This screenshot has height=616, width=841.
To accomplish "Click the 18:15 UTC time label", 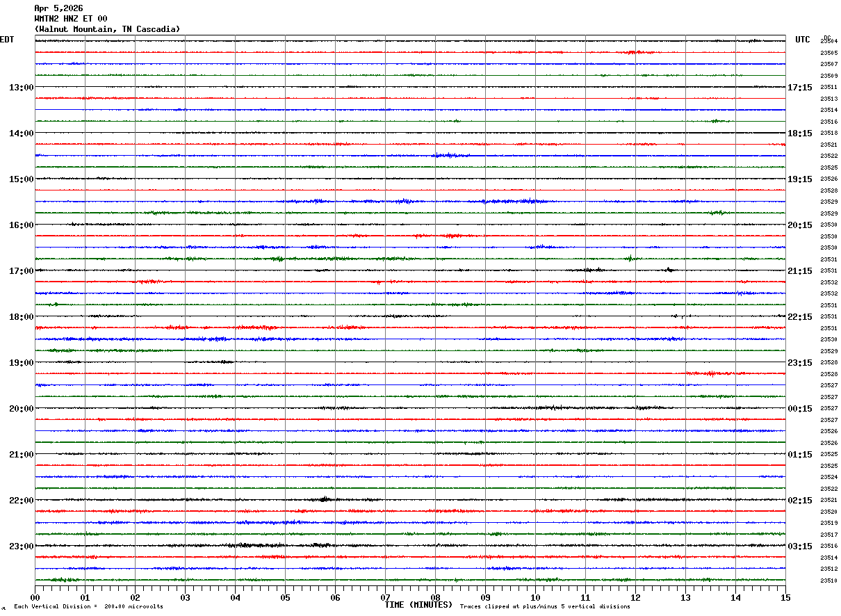I will pyautogui.click(x=800, y=133).
